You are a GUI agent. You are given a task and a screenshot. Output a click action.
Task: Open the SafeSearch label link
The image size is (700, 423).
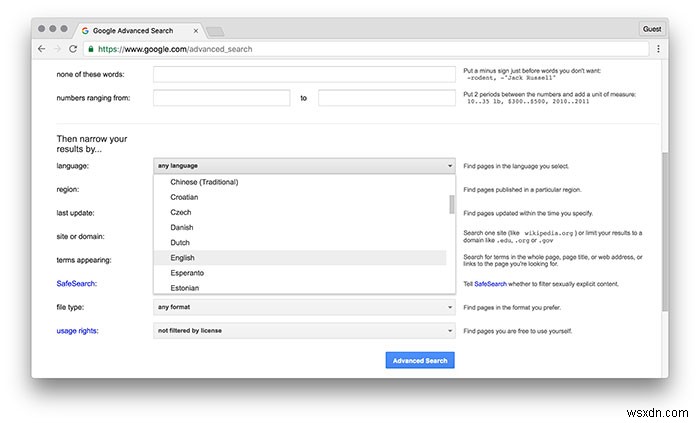(76, 283)
